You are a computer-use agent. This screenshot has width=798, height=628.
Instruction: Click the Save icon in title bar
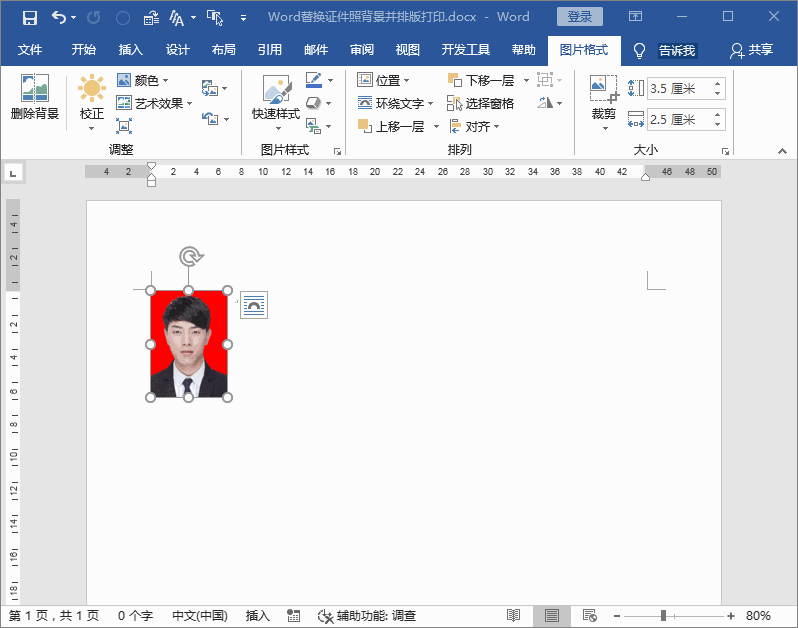pyautogui.click(x=30, y=18)
